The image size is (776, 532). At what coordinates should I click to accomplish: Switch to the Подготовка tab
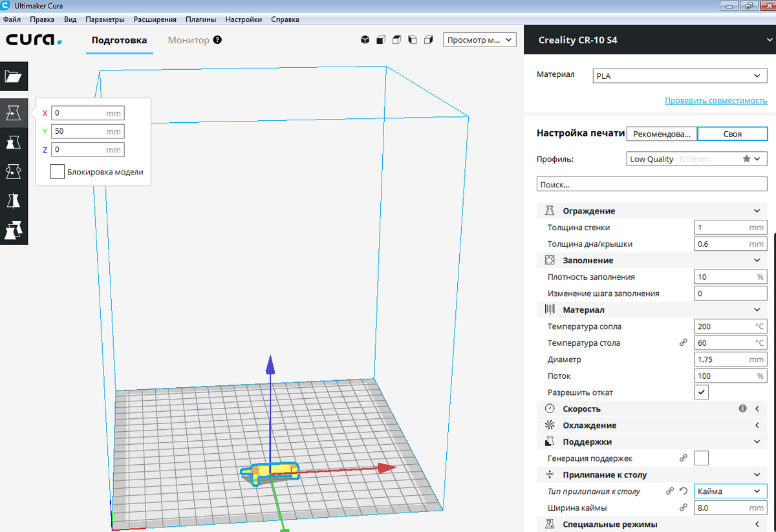120,40
